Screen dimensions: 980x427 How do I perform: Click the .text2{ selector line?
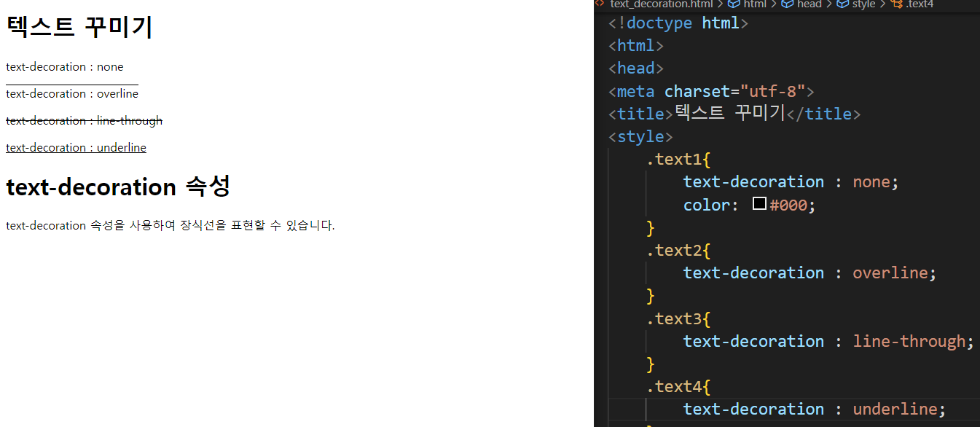[678, 250]
